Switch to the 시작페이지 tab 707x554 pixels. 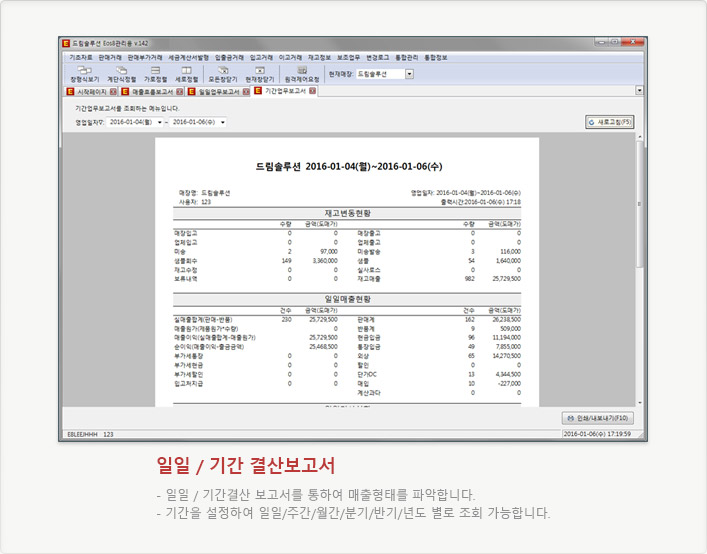pos(92,92)
